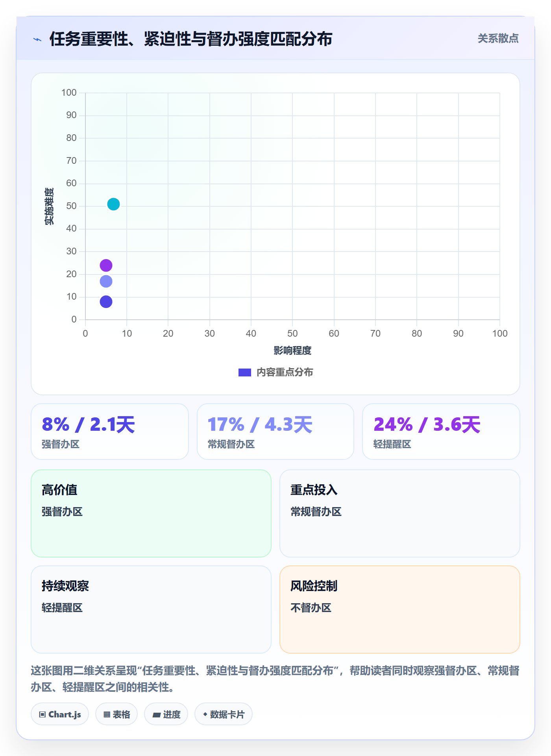Click the lightning bolt icon beside the title
The height and width of the screenshot is (756, 551).
pos(37,39)
